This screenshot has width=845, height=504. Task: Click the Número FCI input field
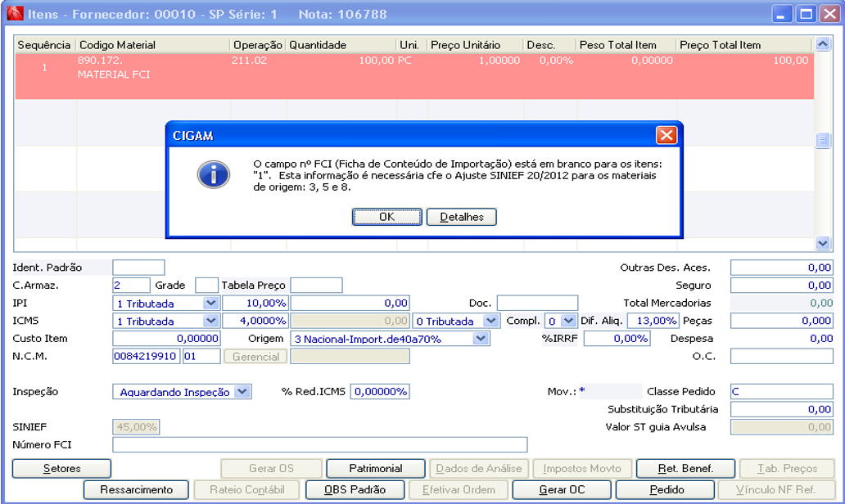[x=319, y=445]
